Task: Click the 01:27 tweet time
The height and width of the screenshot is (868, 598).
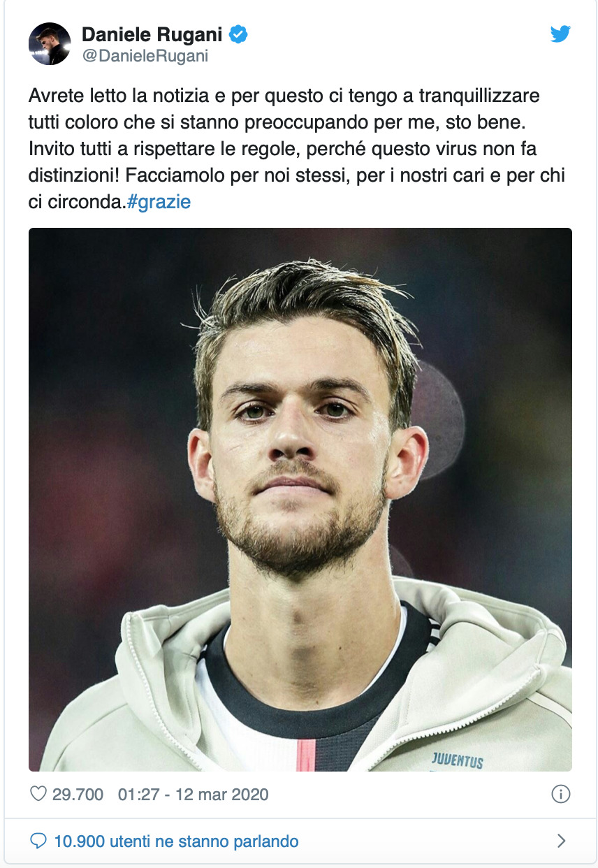Action: point(138,795)
